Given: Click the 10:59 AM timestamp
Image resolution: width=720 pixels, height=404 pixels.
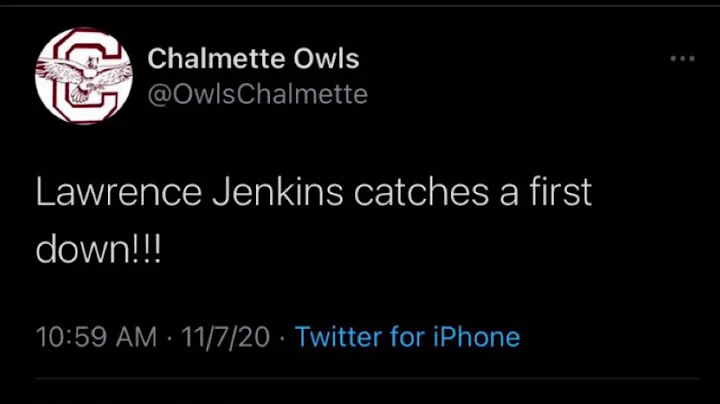Looking at the screenshot, I should [x=96, y=337].
